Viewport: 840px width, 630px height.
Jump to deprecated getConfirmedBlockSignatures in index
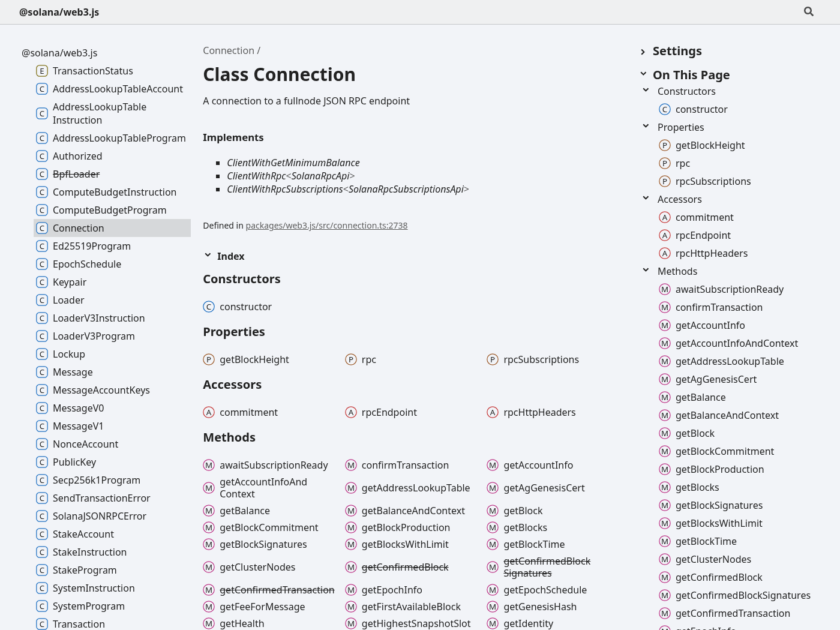(x=547, y=567)
